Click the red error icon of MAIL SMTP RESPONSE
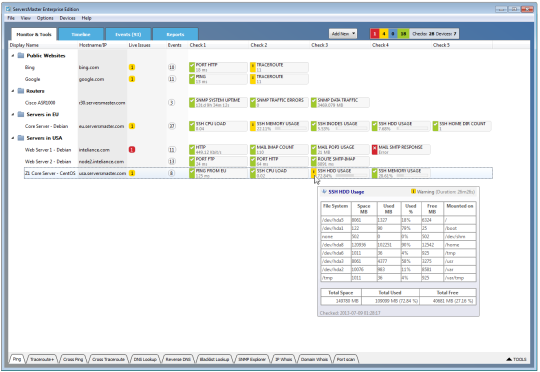 [375, 149]
